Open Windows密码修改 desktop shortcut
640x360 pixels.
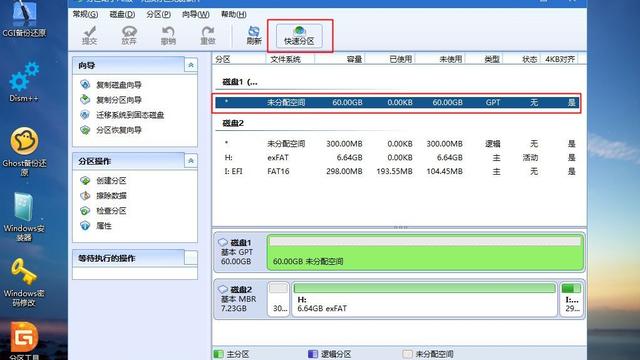[24, 282]
